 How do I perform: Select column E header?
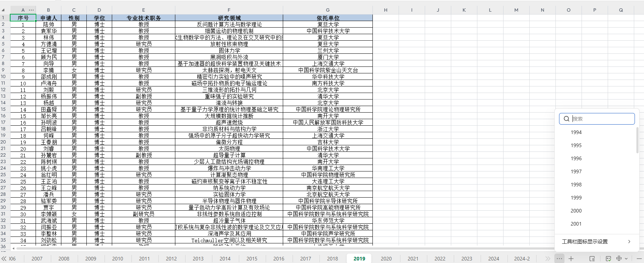point(144,10)
